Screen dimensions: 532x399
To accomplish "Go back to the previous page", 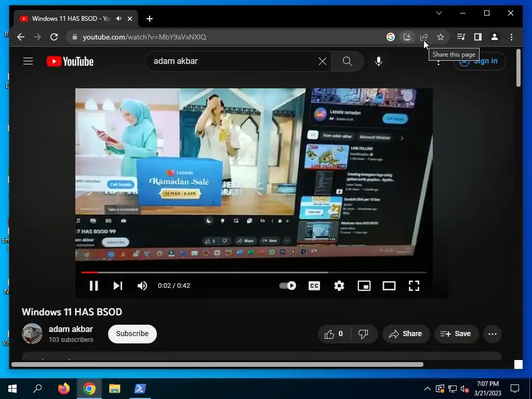I will (21, 37).
